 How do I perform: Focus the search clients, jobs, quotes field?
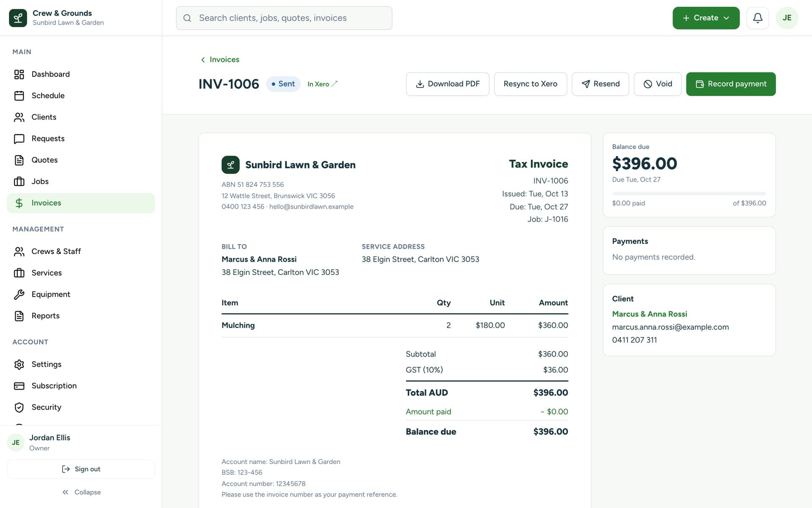(284, 18)
